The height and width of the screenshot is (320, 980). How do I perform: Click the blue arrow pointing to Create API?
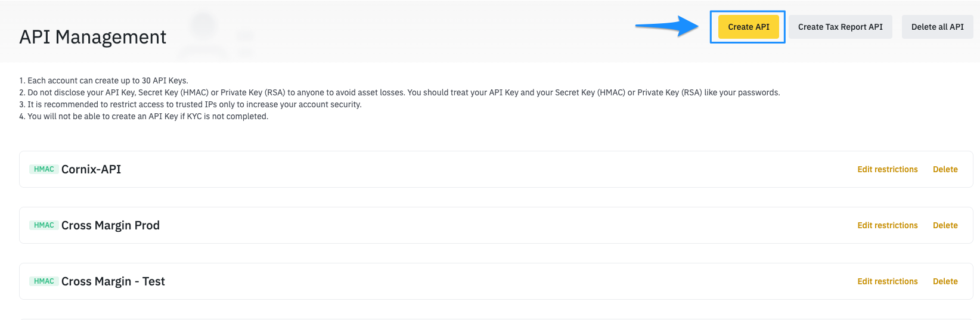point(666,26)
